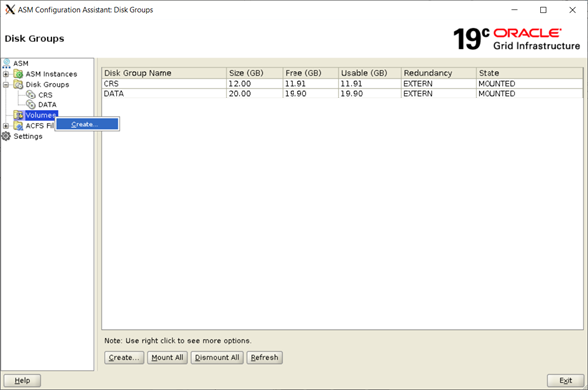Select the DATA row name cell
Screen dimensions: 588x390
pyautogui.click(x=164, y=93)
